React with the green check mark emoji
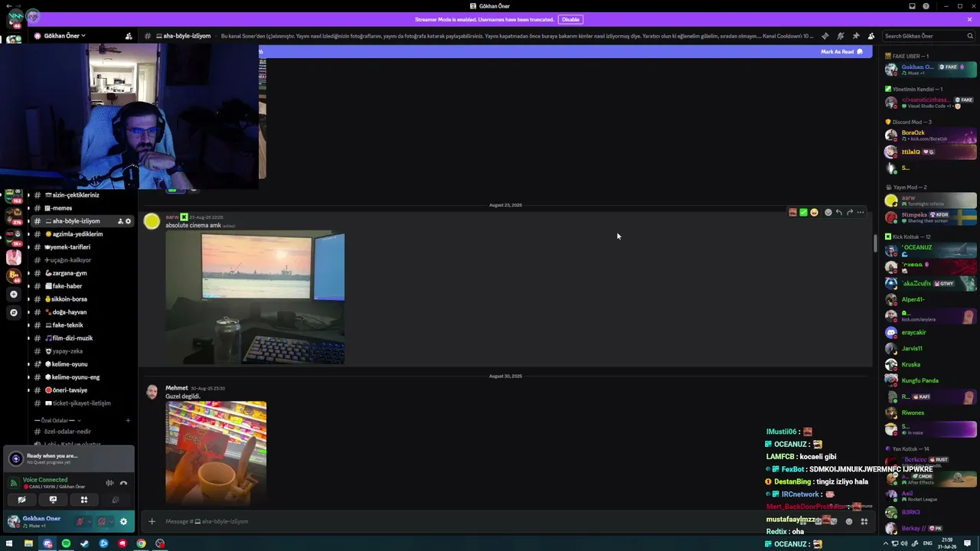This screenshot has height=551, width=980. click(x=803, y=212)
